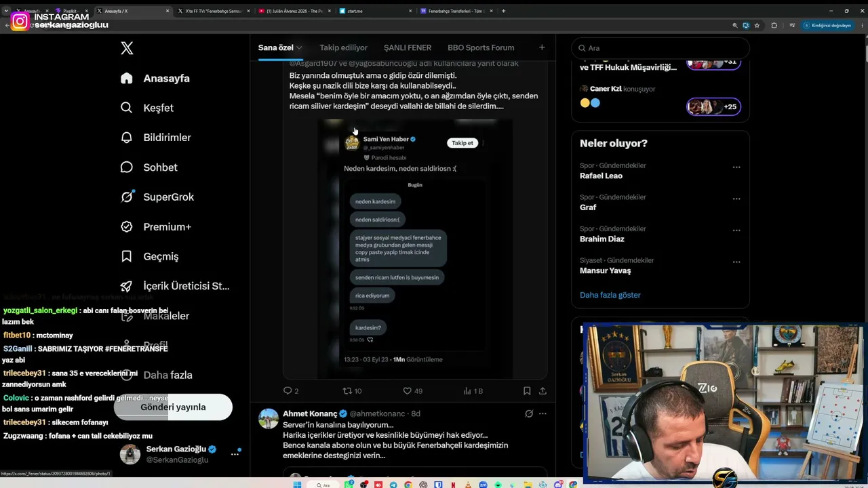Click the Premium+ verified badge icon
The width and height of the screenshot is (868, 488).
tap(127, 227)
